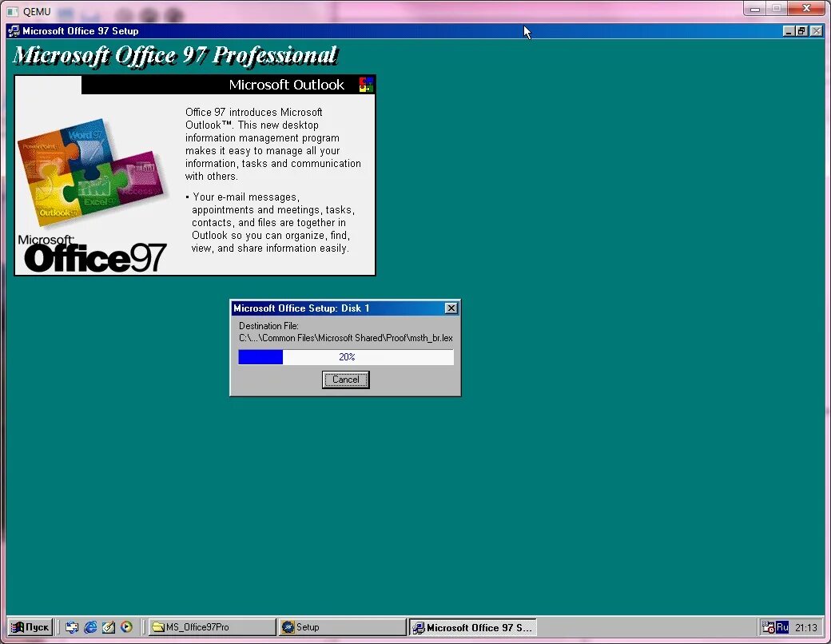831x644 pixels.
Task: Switch to Setup taskbar button
Action: [342, 627]
